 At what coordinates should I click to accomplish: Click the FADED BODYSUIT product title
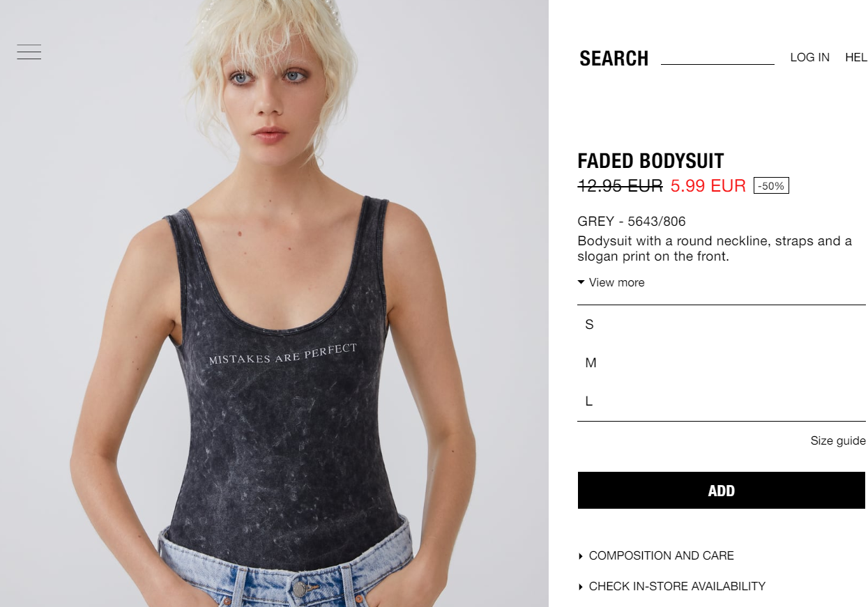[650, 161]
